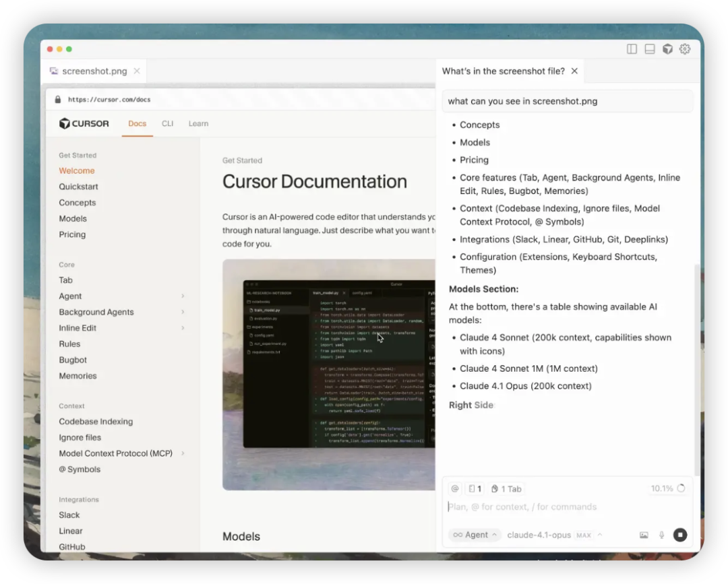Screen dimensions: 728x584
Task: Click the "Claude 4 Sonnet 1M (1M context)" bullet
Action: point(528,368)
